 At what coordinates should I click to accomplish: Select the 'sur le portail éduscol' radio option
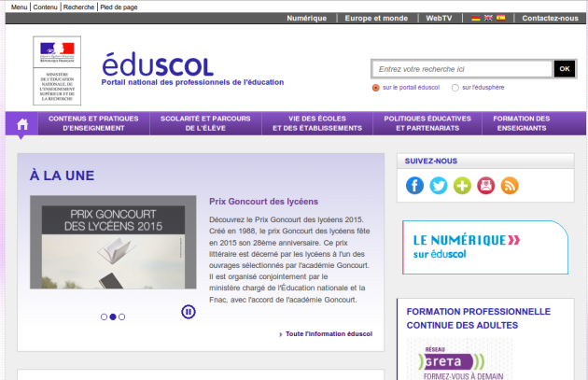point(376,88)
